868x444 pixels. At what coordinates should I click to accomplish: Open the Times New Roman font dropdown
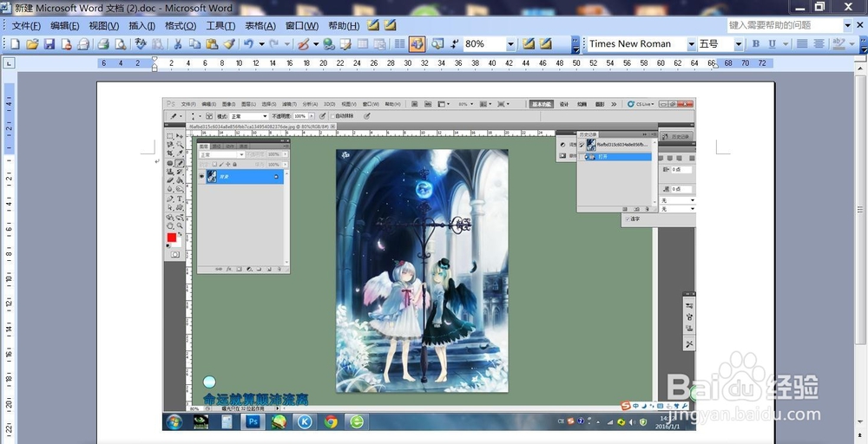pos(692,44)
